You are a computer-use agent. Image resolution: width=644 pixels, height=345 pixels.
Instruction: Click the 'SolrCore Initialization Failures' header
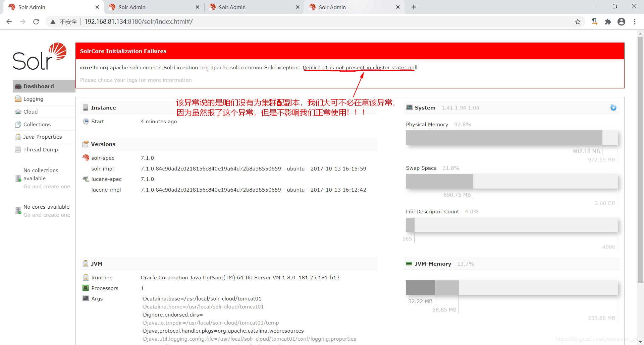point(350,51)
